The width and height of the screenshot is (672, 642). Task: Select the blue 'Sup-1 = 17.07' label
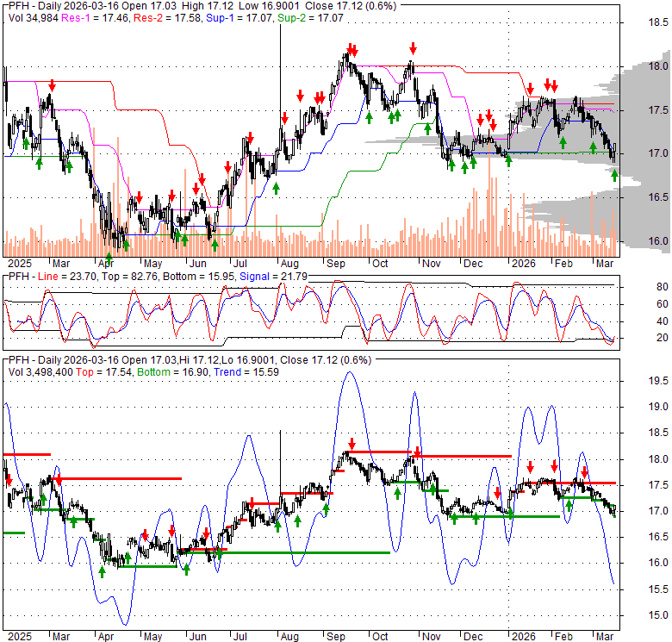[240, 18]
